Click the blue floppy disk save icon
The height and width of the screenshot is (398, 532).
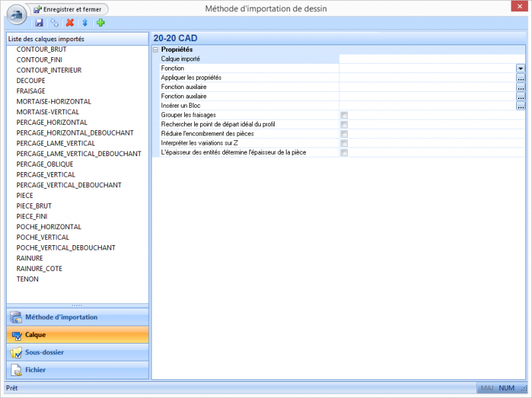click(x=39, y=23)
